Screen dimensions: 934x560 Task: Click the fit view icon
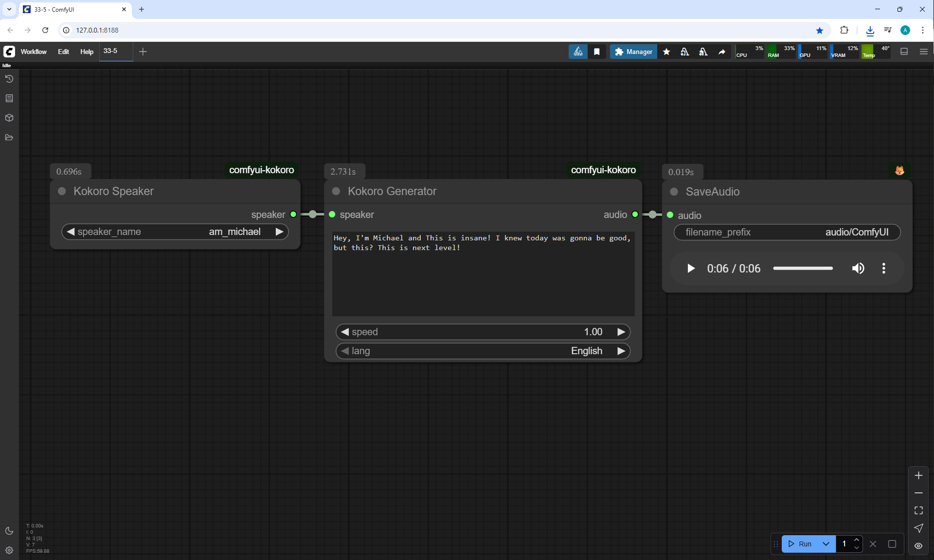pyautogui.click(x=918, y=510)
